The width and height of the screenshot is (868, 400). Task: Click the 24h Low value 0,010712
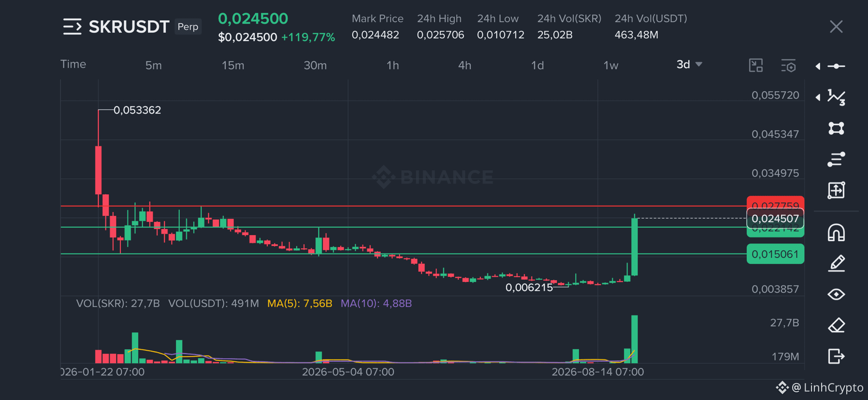pos(501,35)
